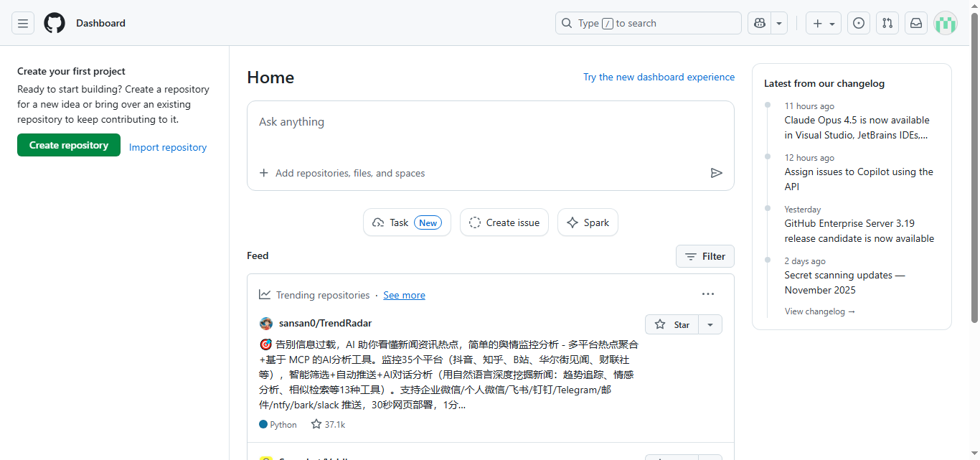Open the trending repositories three-dot menu
Screen dimensions: 980x460
coord(708,294)
